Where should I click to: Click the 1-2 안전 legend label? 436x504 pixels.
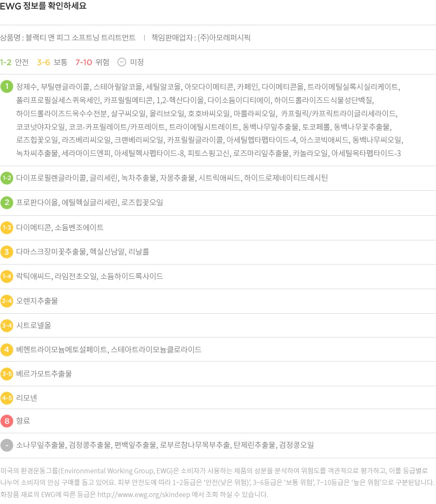(x=14, y=62)
